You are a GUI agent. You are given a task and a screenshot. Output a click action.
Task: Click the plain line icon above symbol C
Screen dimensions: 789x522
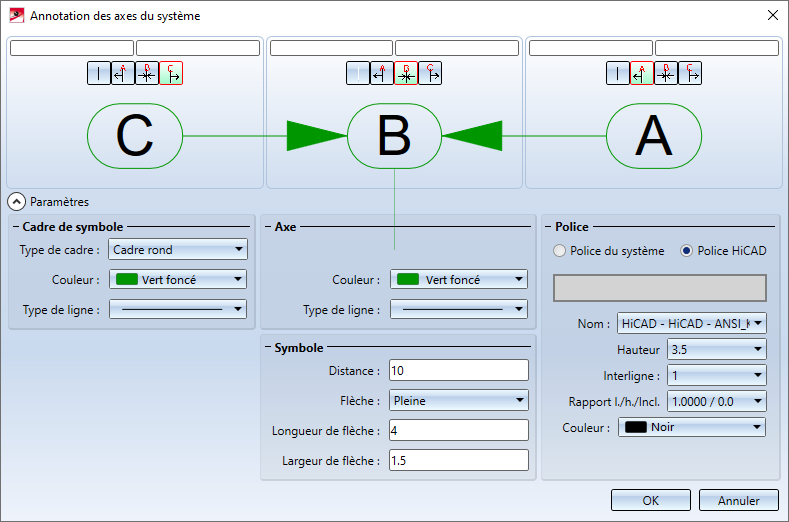click(x=99, y=73)
